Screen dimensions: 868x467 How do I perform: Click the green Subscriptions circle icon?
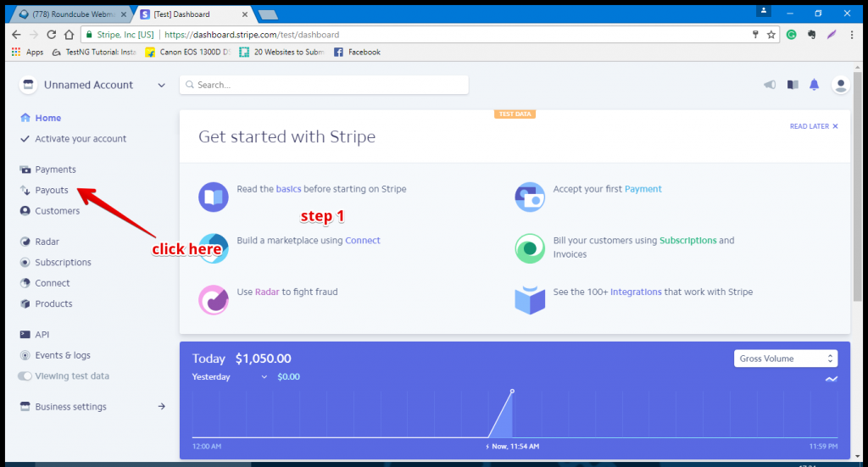[530, 248]
